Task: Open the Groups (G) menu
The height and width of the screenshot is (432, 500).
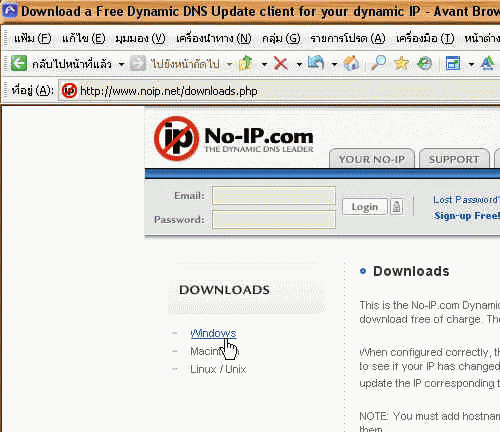Action: click(281, 38)
